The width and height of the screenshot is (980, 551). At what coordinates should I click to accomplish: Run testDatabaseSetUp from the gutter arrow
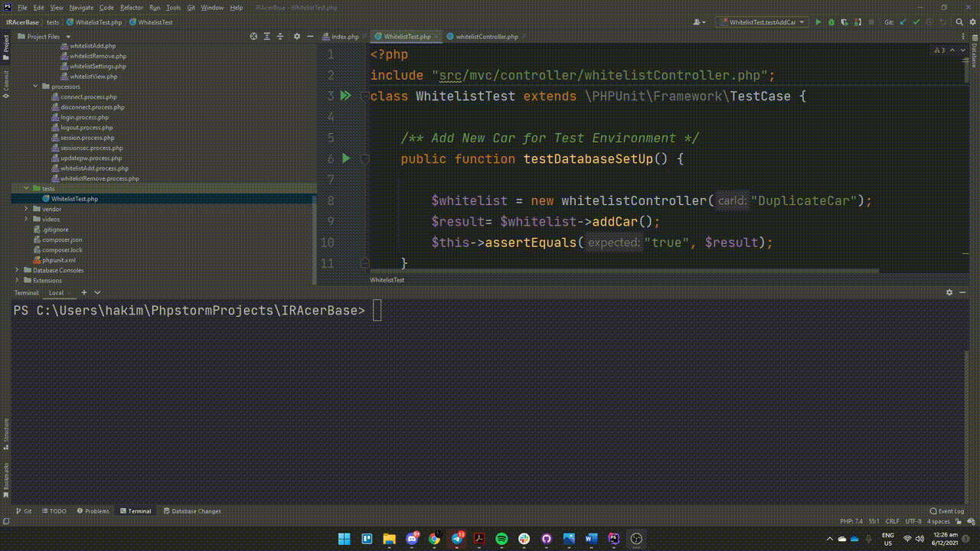346,158
